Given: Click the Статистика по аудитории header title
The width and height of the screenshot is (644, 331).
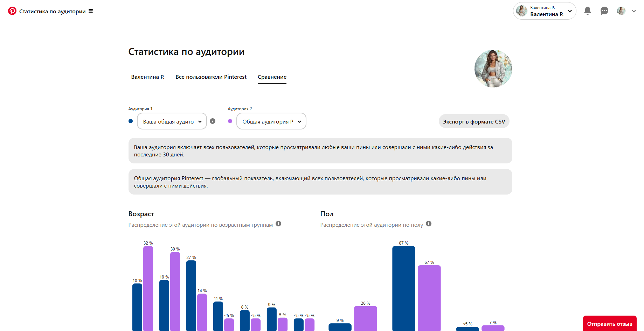Looking at the screenshot, I should coord(53,11).
